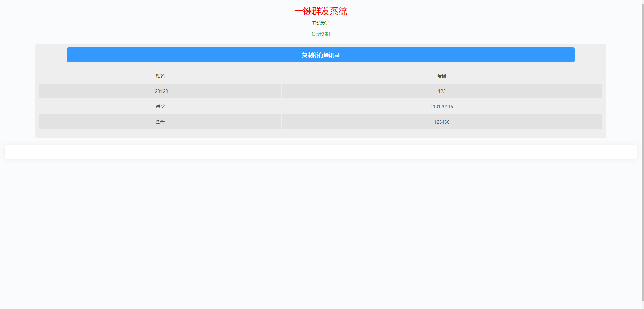This screenshot has width=644, height=309.
Task: Click the [总计3条] green count text
Action: [320, 34]
